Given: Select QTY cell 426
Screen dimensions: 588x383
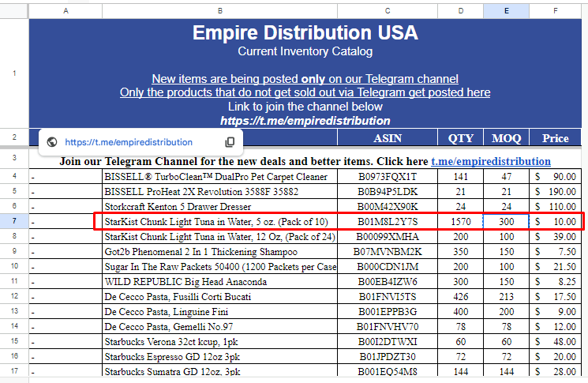Looking at the screenshot, I should click(460, 296).
